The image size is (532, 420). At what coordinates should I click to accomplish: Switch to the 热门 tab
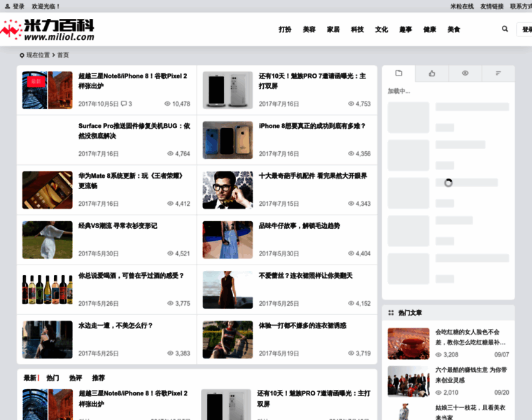coord(52,378)
